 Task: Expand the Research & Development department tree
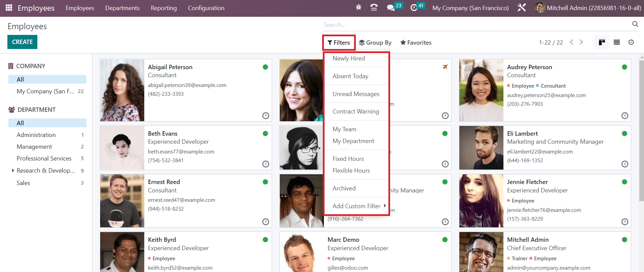click(13, 171)
